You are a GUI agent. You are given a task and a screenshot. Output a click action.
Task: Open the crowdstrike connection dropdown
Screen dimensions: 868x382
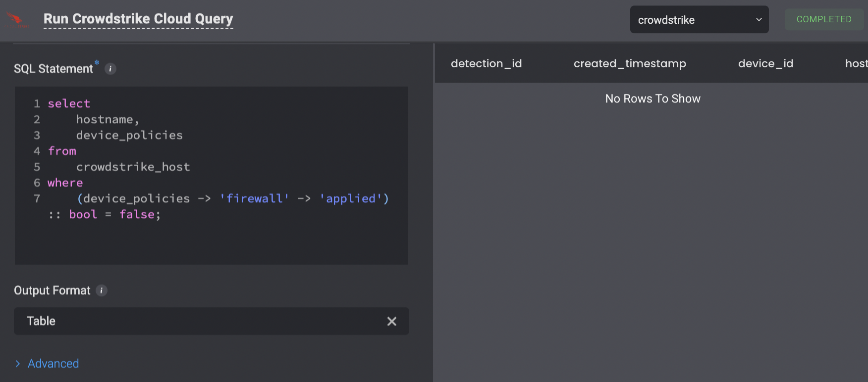[699, 20]
